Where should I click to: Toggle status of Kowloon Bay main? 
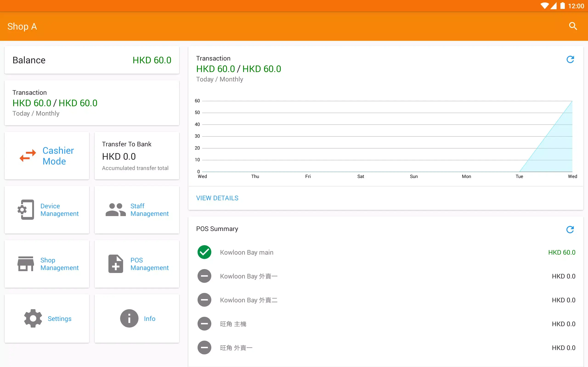point(204,252)
